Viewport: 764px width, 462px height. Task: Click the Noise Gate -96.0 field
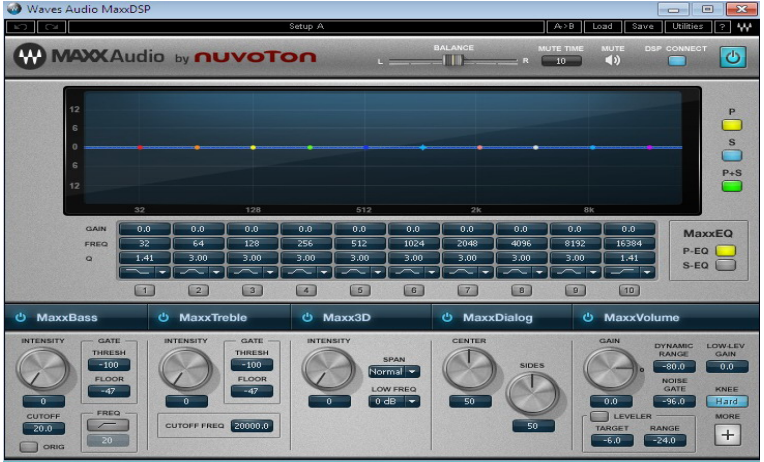coord(674,402)
